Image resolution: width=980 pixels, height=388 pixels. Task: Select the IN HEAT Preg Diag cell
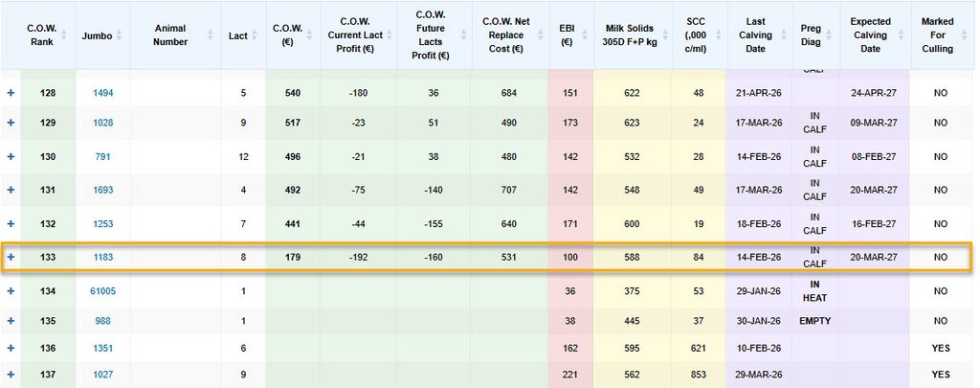pyautogui.click(x=814, y=291)
